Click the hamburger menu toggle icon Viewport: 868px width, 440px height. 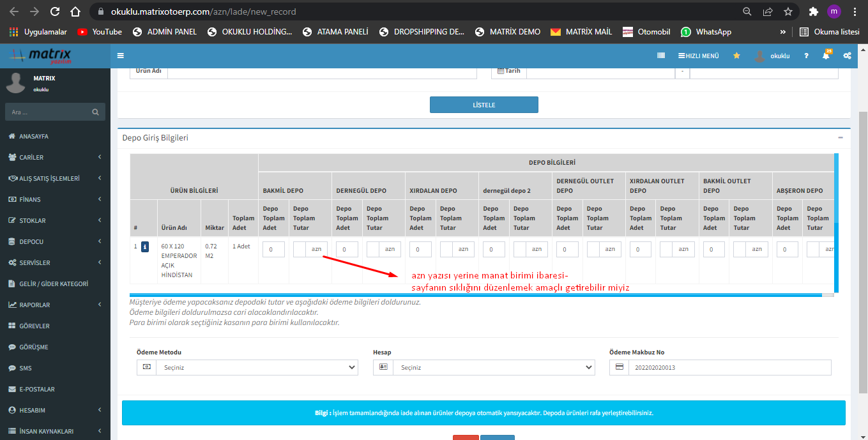point(121,56)
